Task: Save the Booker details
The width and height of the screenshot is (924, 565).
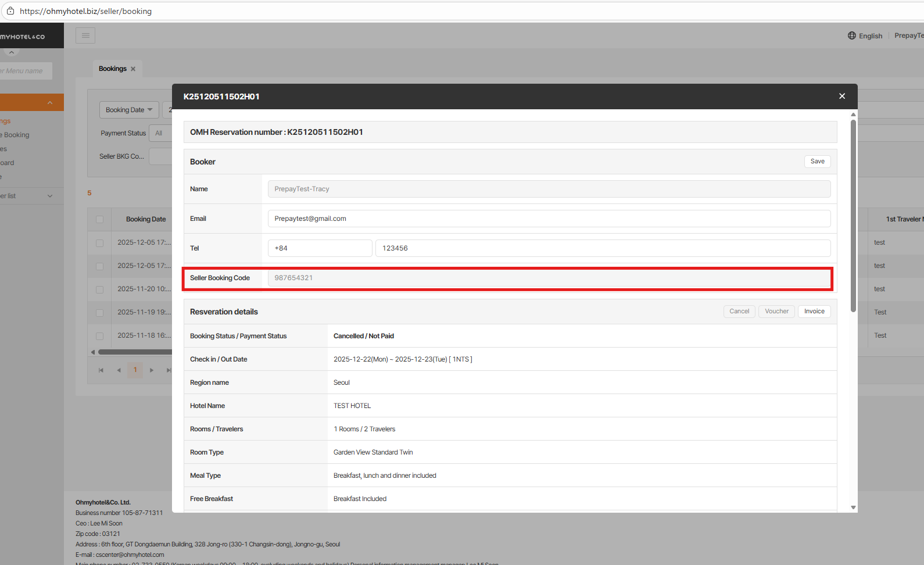Action: coord(817,162)
